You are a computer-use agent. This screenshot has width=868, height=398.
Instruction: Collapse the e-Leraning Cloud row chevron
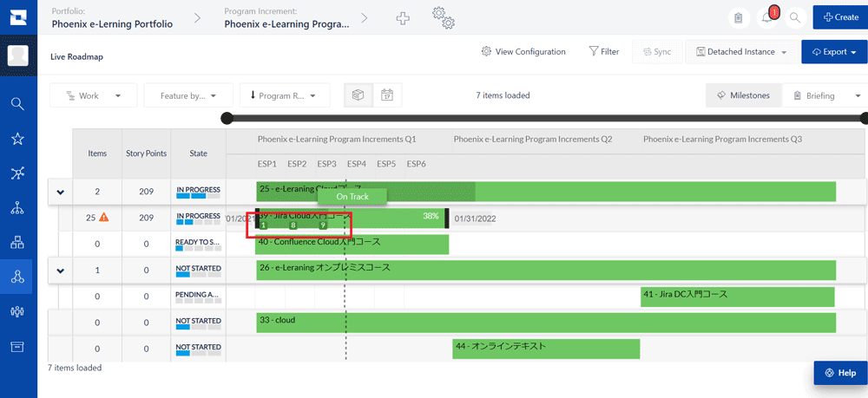tap(61, 192)
